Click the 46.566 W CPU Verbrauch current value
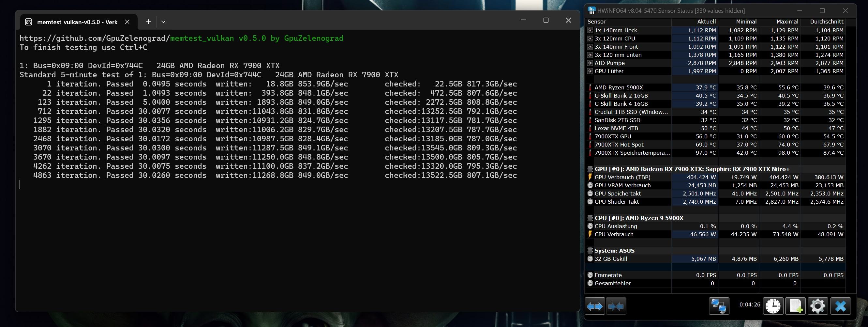The width and height of the screenshot is (868, 327). point(703,234)
